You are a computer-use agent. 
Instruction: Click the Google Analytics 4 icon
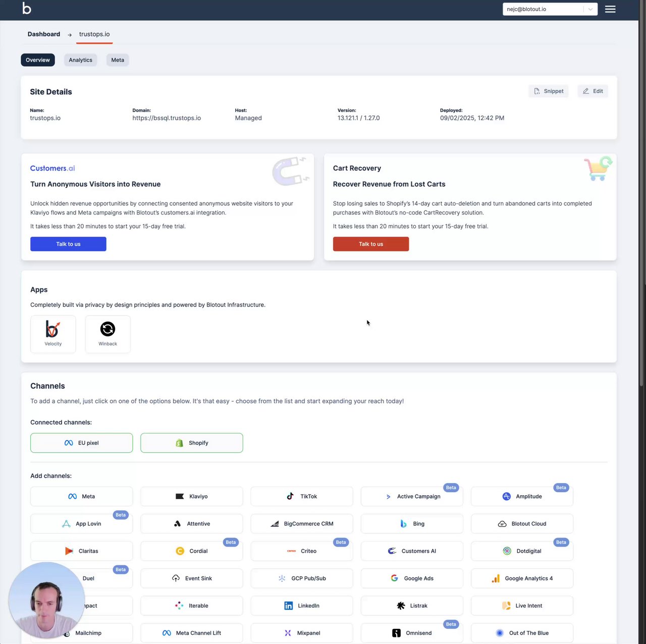[496, 578]
